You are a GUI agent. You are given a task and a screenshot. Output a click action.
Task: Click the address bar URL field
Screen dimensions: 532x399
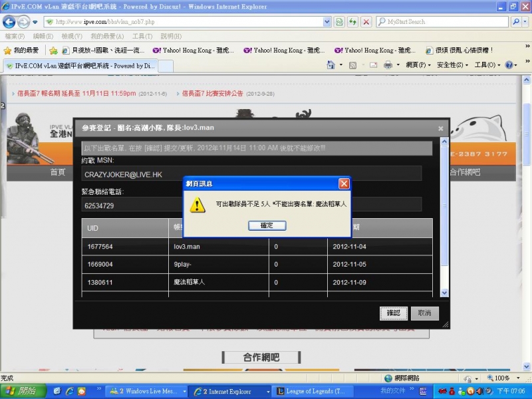coord(184,22)
